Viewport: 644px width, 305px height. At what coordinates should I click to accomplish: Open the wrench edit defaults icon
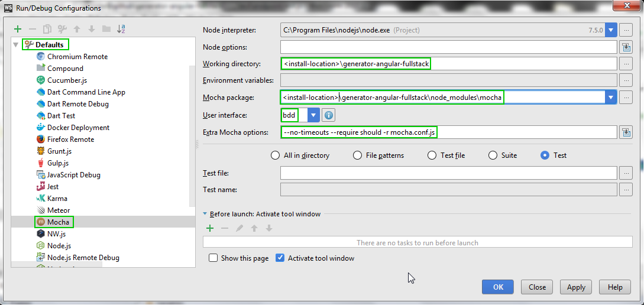62,29
